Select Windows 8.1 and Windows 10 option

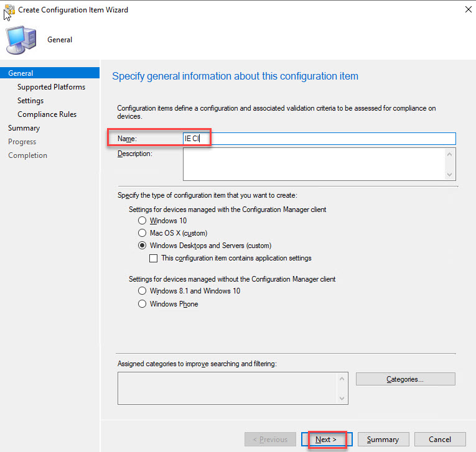tap(142, 291)
